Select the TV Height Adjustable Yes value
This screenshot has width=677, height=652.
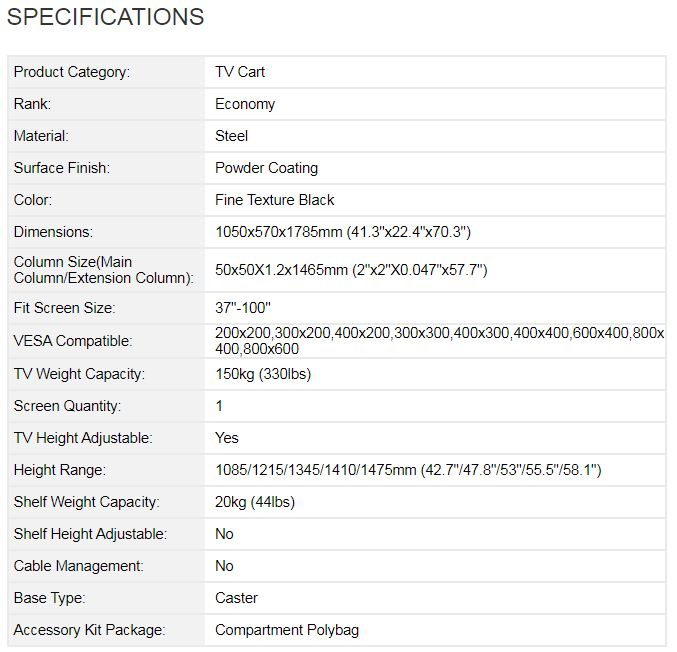coord(227,438)
